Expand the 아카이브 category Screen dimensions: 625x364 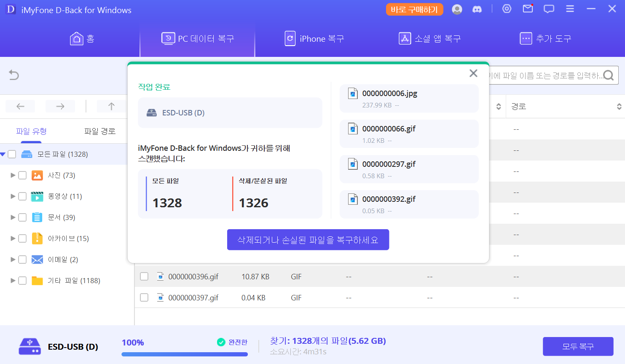tap(13, 238)
